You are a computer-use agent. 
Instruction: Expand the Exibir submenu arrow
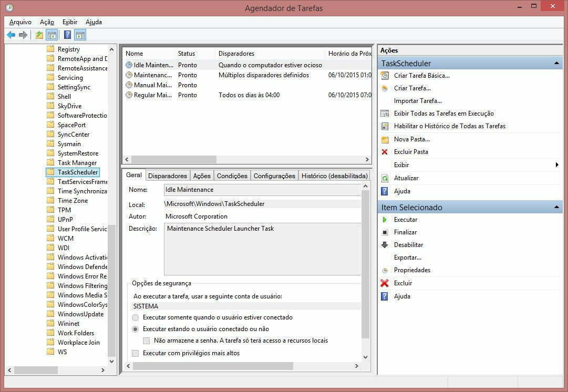[x=557, y=165]
